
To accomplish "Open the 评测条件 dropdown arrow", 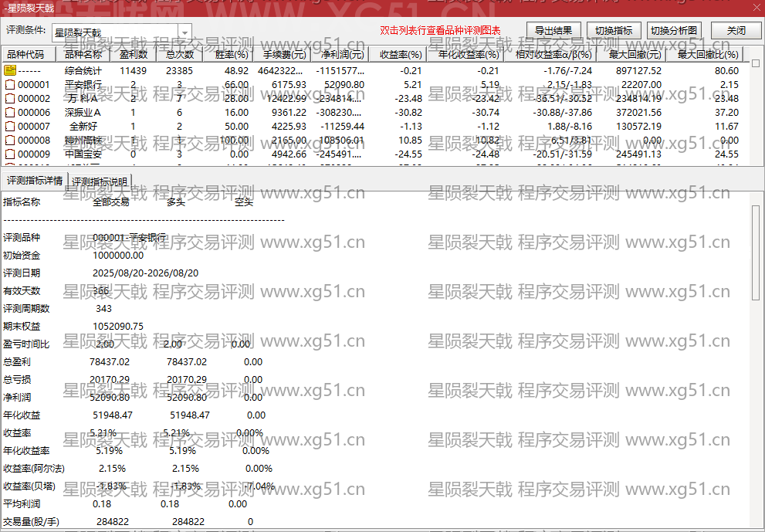I will click(x=185, y=32).
